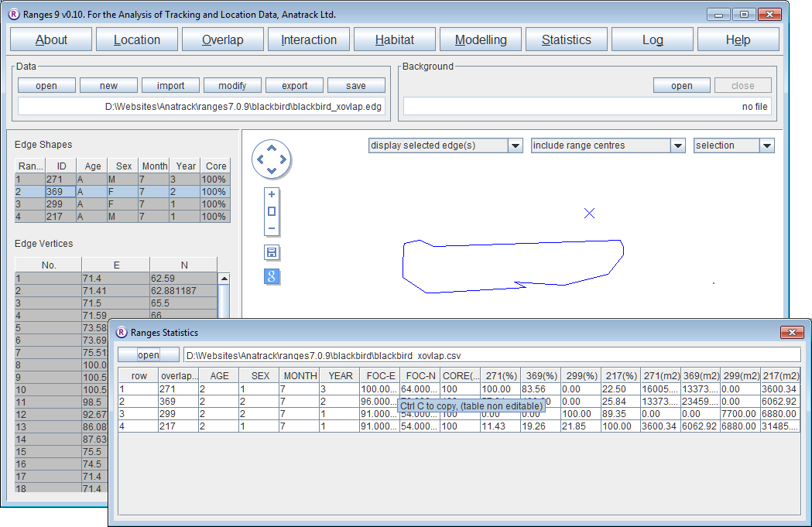Open the Habitat menu
Screen dimensions: 812x527
tap(395, 40)
